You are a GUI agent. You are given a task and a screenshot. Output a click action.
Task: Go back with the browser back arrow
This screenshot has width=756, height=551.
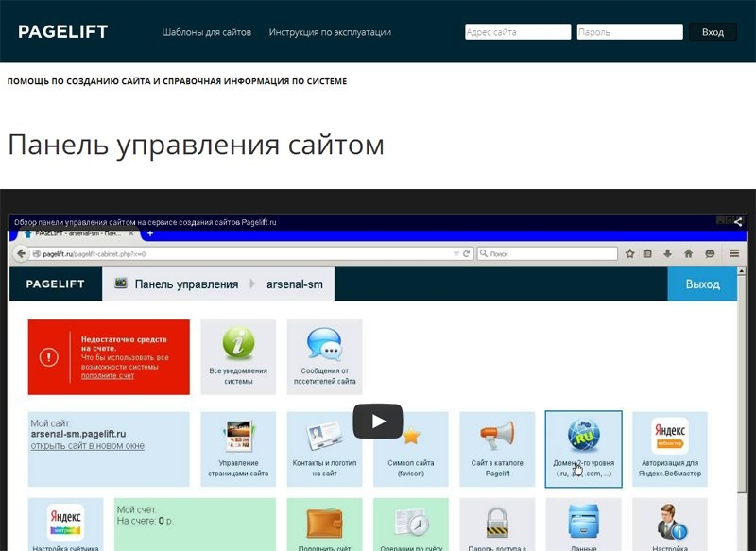(x=21, y=253)
